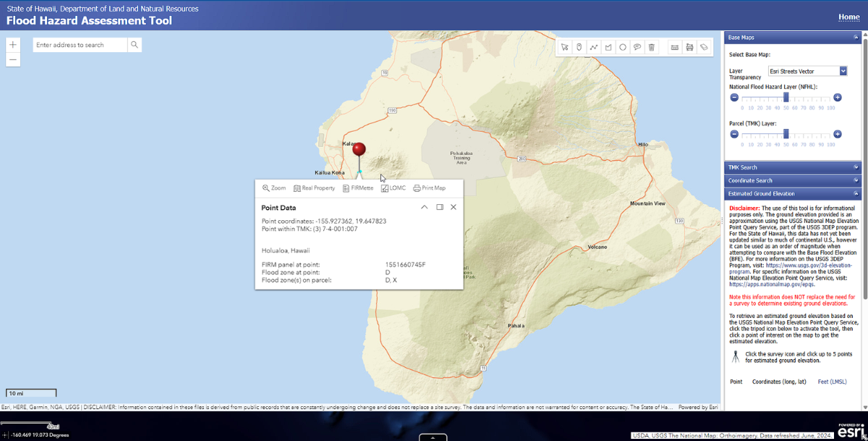Image resolution: width=868 pixels, height=441 pixels.
Task: Activate the point drop tool
Action: click(579, 46)
